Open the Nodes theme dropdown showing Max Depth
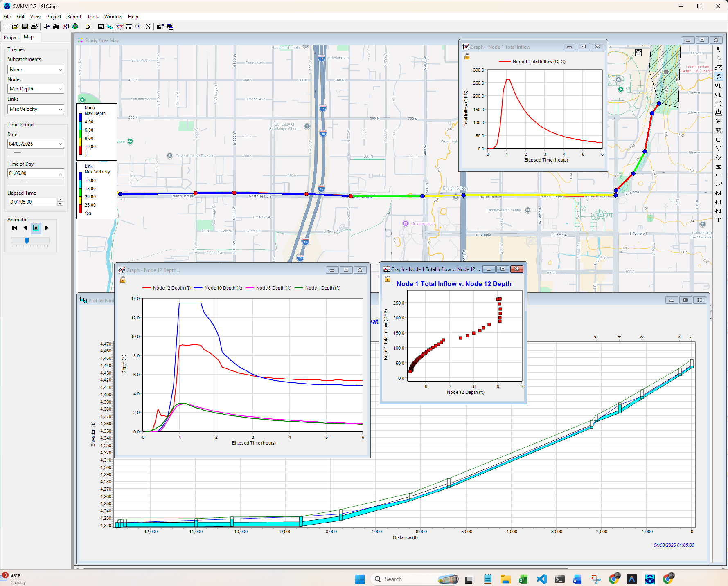 tap(61, 89)
